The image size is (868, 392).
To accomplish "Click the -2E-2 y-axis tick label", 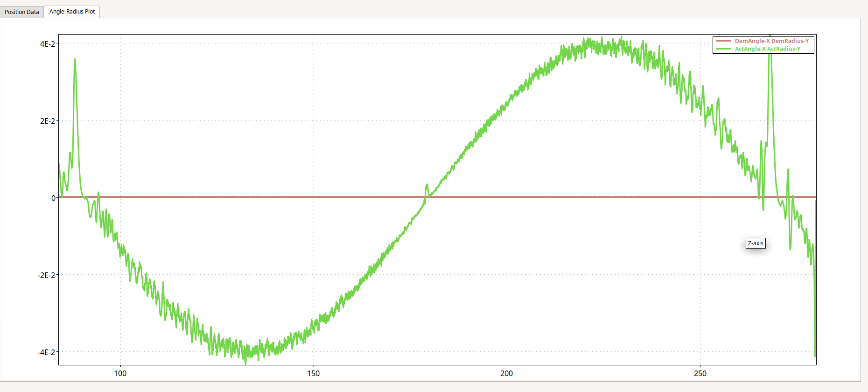I will click(x=46, y=275).
